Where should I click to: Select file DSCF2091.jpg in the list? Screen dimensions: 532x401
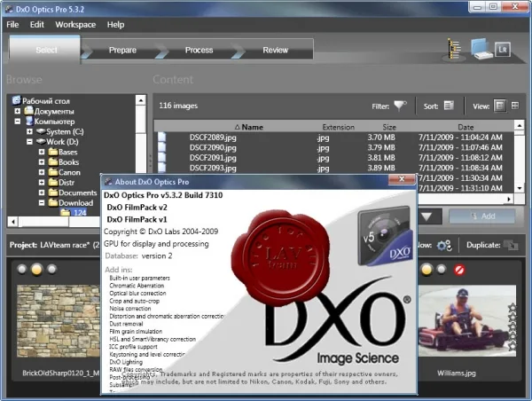(213, 158)
